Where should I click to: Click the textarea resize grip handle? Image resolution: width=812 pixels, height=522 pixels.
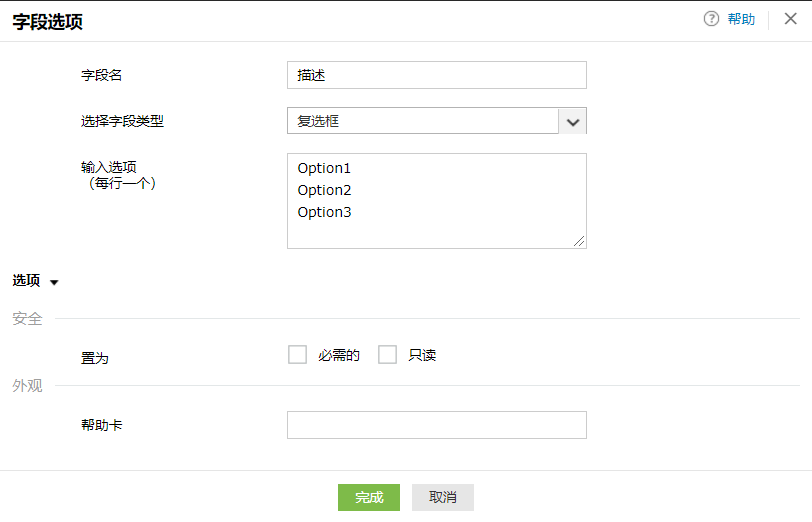[x=580, y=241]
